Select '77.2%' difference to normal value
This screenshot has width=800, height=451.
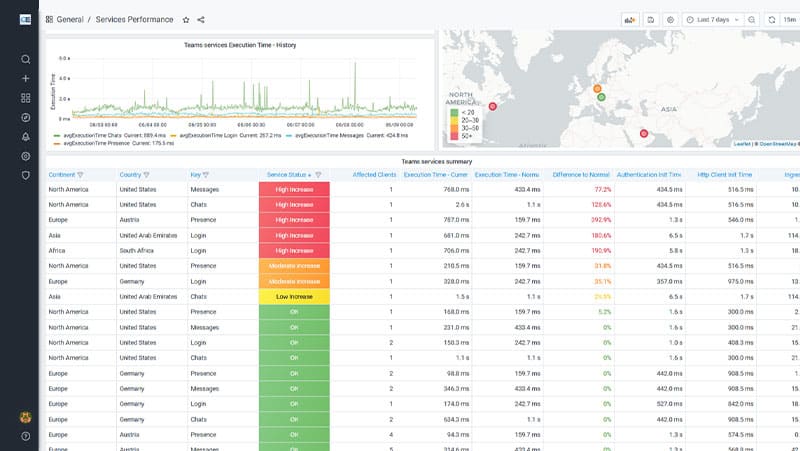click(x=603, y=189)
